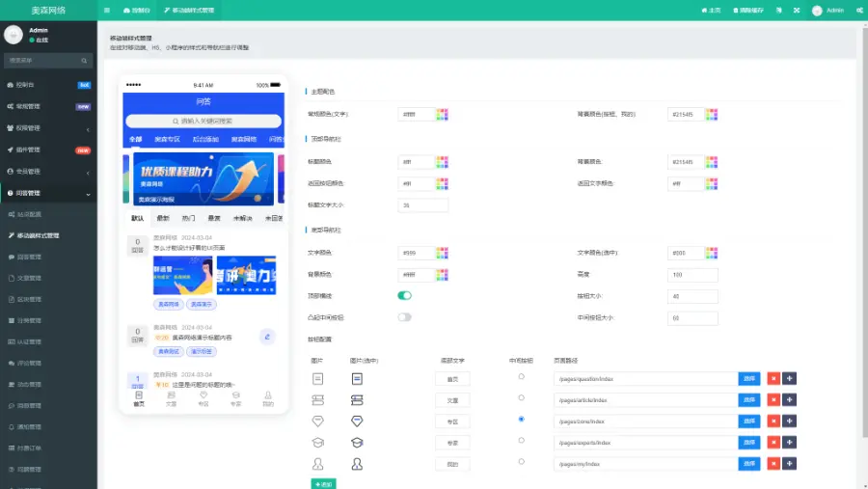The height and width of the screenshot is (489, 868).
Task: Switch to the 控制台 tab in top bar
Action: (x=137, y=10)
